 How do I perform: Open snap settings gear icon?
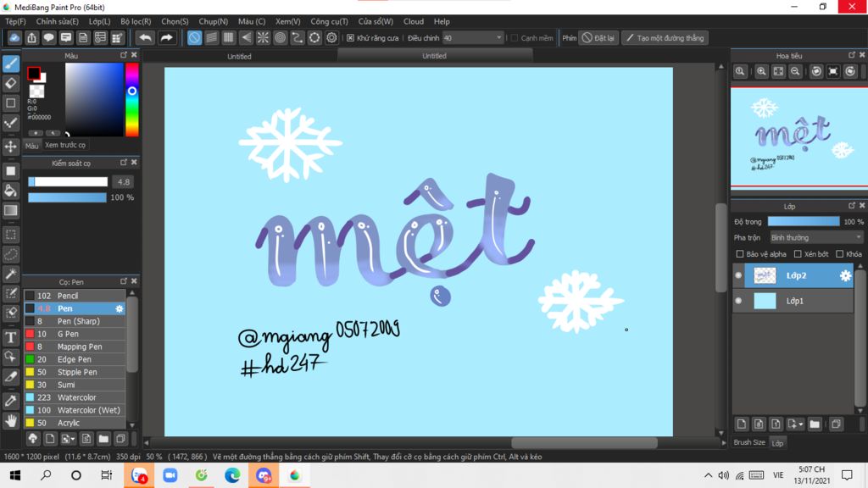[331, 37]
